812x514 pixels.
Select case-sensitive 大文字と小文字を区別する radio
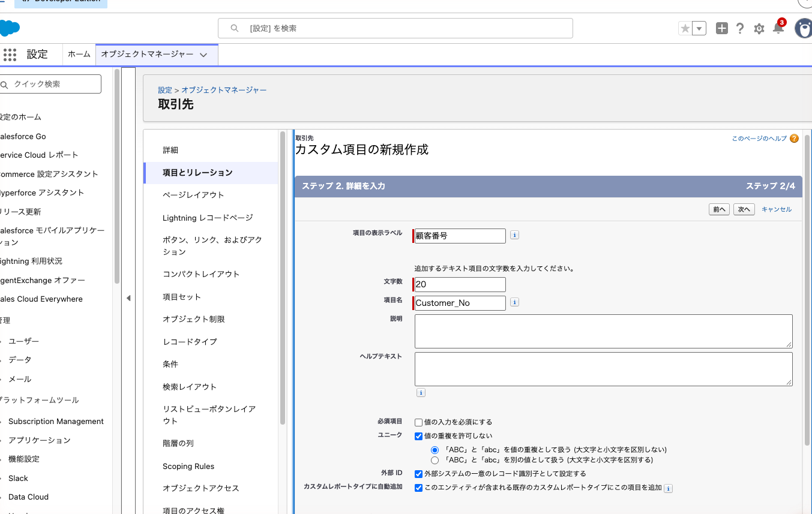coord(435,460)
